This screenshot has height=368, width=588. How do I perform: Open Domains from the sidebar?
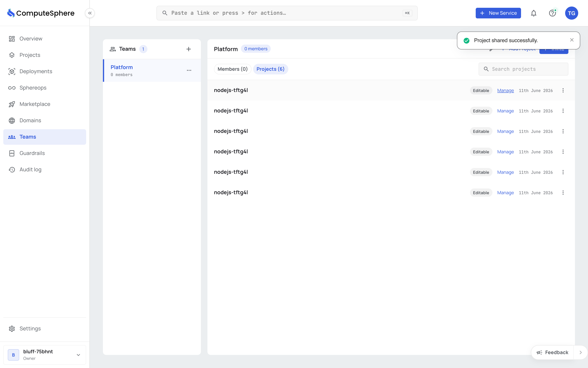45,120
